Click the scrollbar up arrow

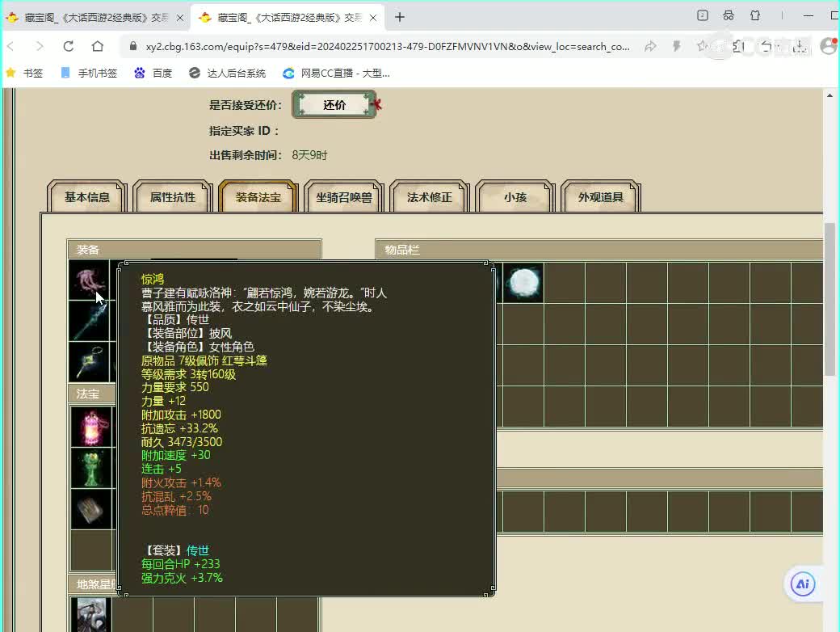point(829,95)
